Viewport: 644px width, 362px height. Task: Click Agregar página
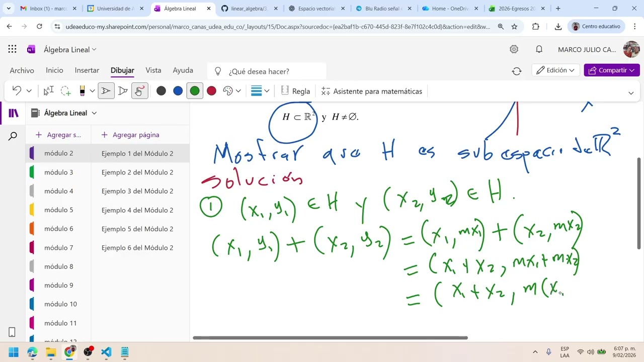[130, 135]
